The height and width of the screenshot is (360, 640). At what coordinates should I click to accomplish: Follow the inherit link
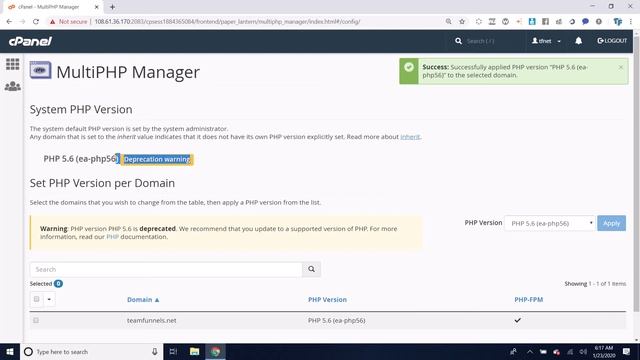pyautogui.click(x=410, y=137)
